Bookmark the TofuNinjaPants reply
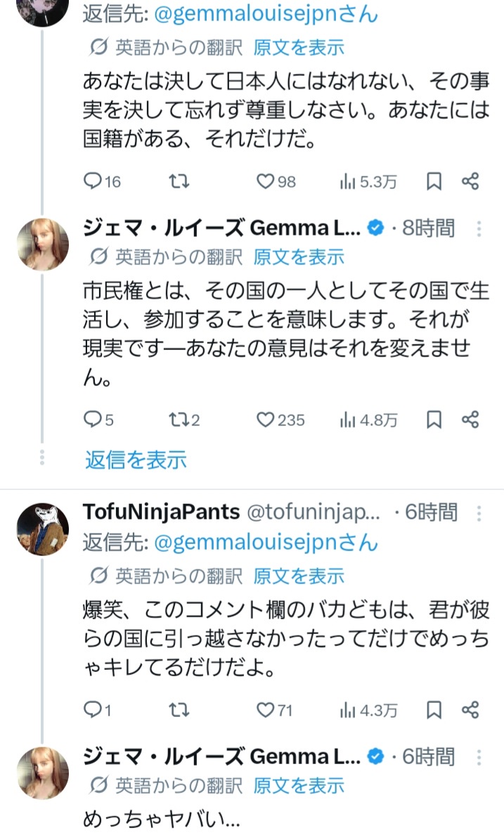The image size is (504, 840). [x=434, y=710]
